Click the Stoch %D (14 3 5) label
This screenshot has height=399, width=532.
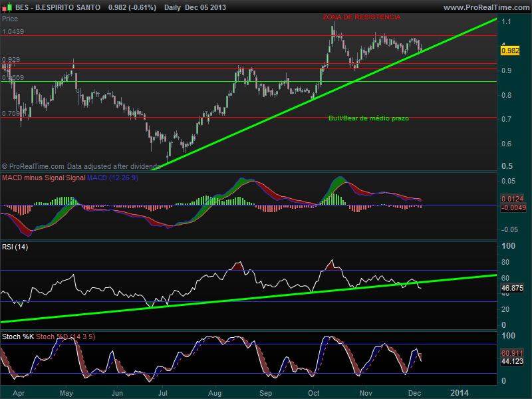65,336
